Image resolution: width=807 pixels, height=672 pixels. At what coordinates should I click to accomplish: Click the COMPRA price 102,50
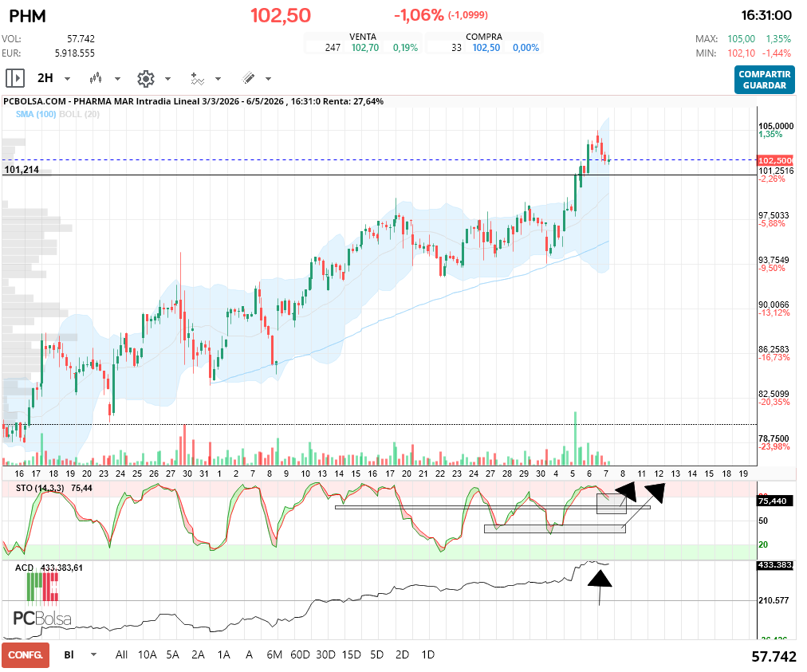point(486,48)
